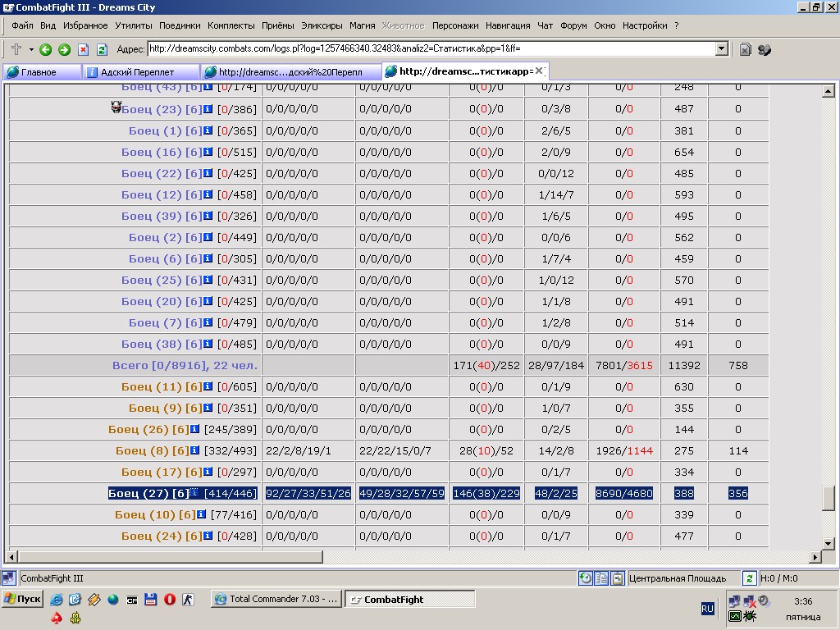
Task: Click the skull icon beside Боец (23)
Action: 116,107
